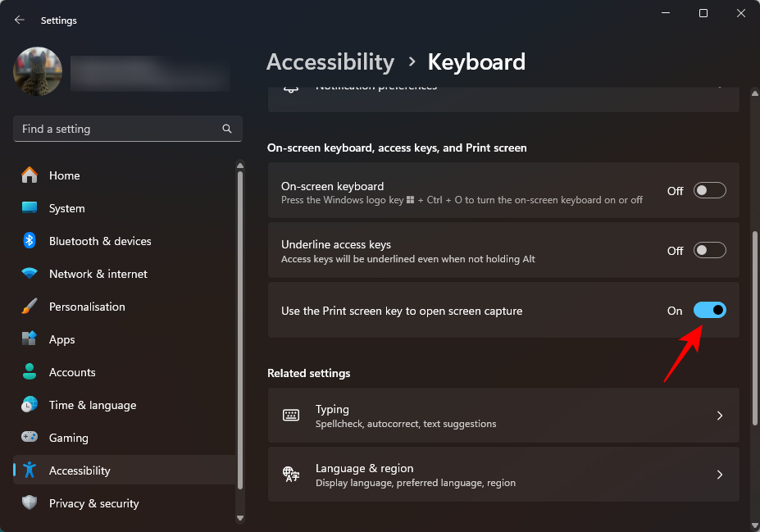Image resolution: width=760 pixels, height=532 pixels.
Task: Click the Find a setting search box
Action: click(x=119, y=129)
